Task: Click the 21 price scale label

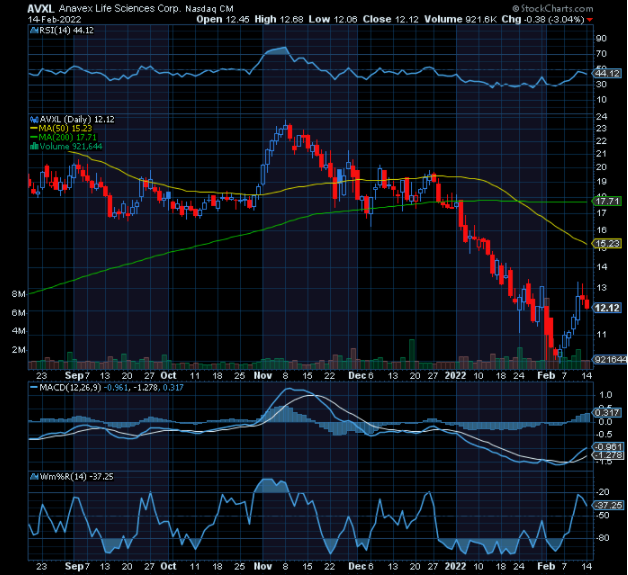Action: pyautogui.click(x=602, y=154)
